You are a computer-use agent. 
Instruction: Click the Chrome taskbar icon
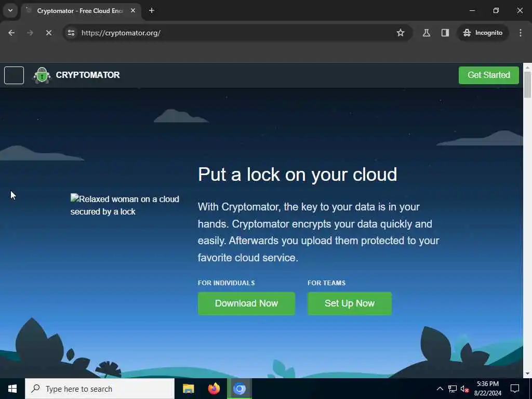(239, 389)
